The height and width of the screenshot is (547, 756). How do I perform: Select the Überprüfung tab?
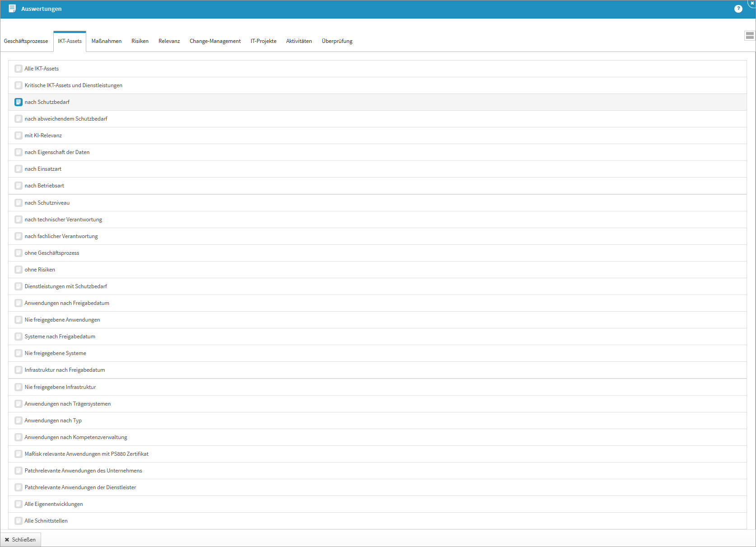[x=337, y=41]
